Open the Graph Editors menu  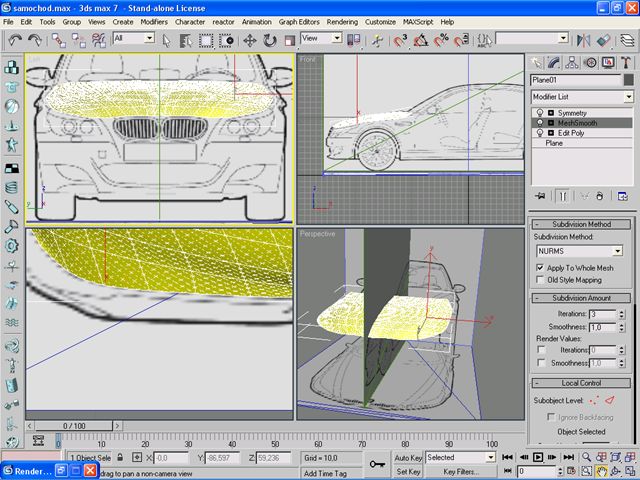point(299,22)
